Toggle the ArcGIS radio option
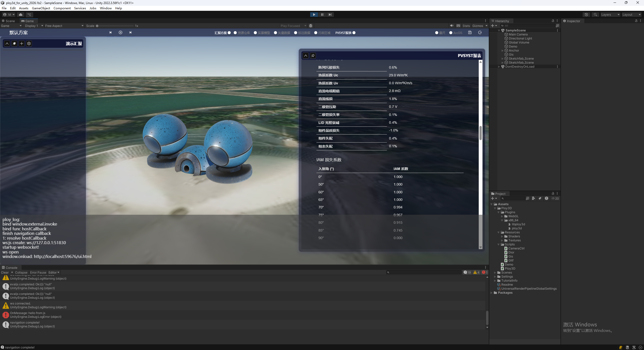The width and height of the screenshot is (644, 350). tap(451, 33)
